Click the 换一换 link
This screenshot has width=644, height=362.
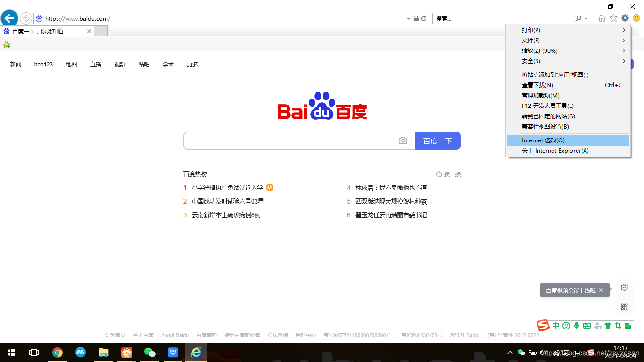coord(453,174)
